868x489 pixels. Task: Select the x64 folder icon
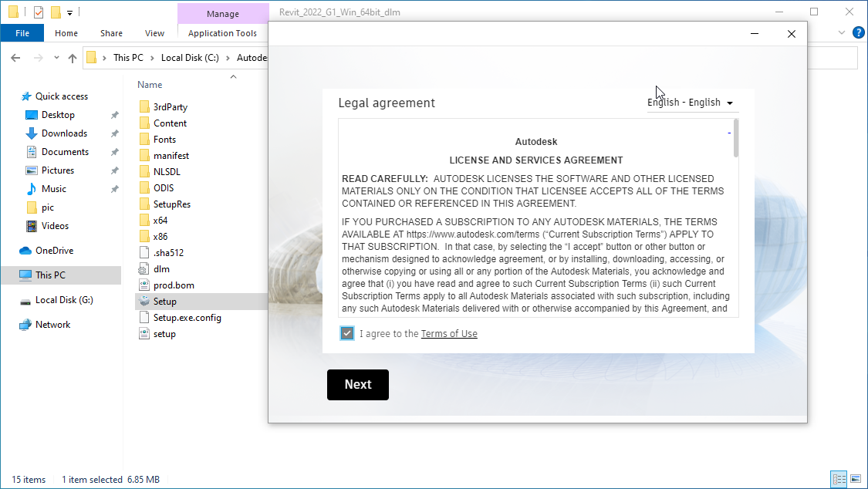tap(144, 220)
